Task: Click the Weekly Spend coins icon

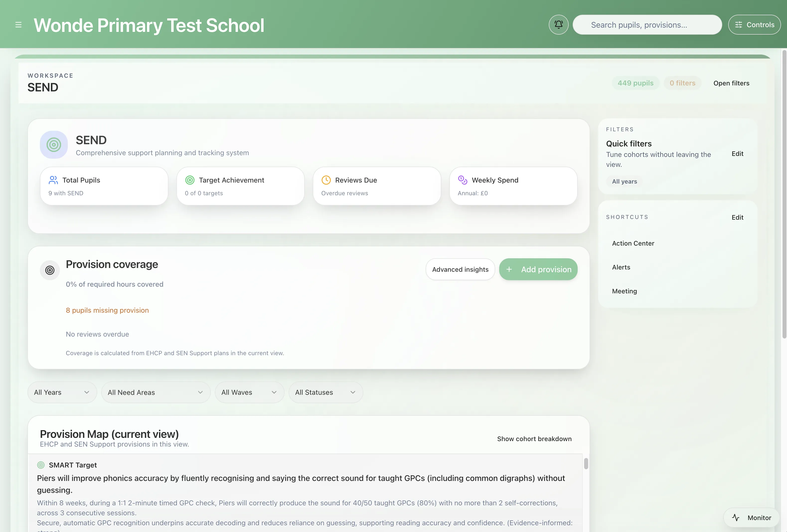Action: pyautogui.click(x=462, y=180)
